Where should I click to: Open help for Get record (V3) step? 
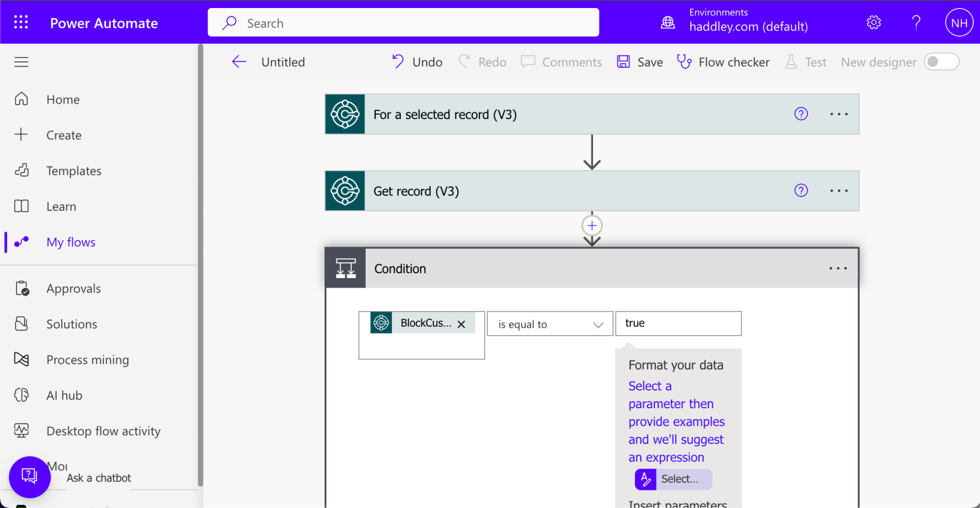801,190
